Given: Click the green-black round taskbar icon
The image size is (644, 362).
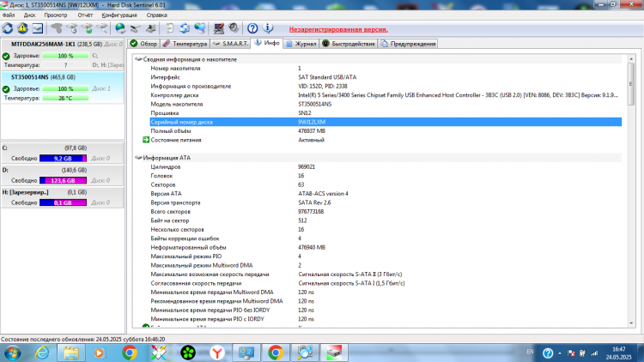Looking at the screenshot, I should [x=188, y=353].
